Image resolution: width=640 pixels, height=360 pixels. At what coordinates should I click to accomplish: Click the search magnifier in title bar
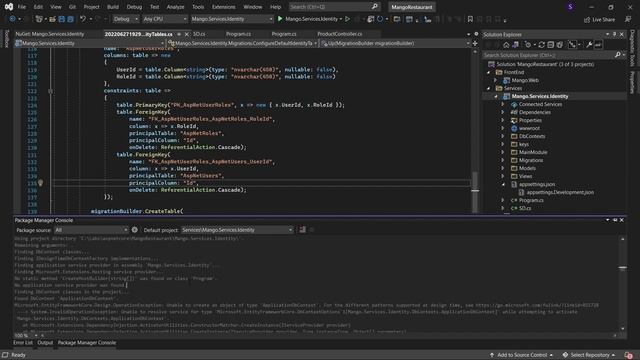[x=375, y=7]
